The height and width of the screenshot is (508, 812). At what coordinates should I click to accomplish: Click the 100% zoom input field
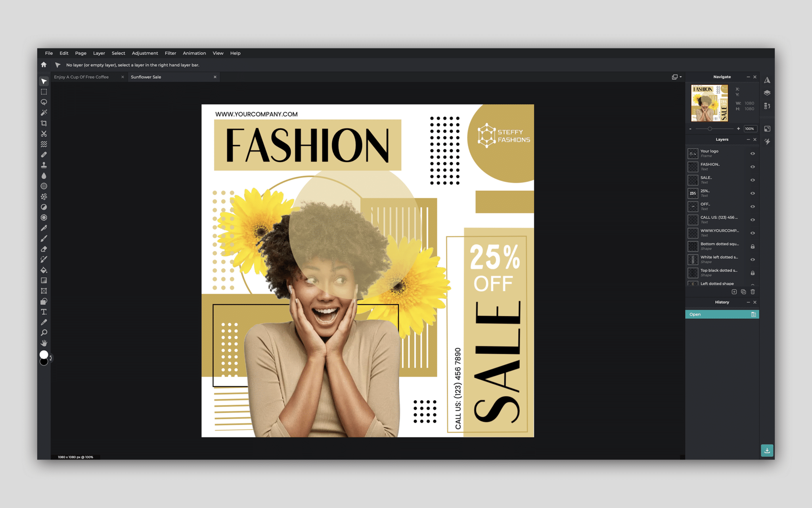tap(750, 129)
